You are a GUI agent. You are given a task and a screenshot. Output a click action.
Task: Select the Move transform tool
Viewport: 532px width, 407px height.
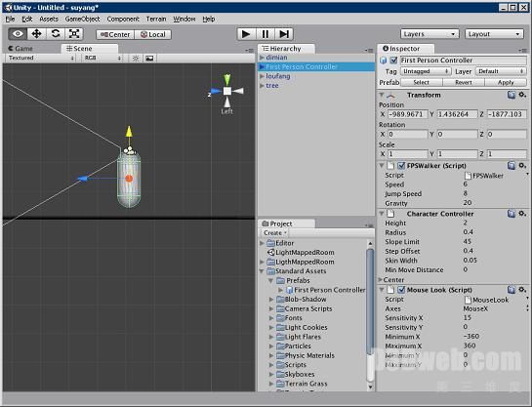[x=36, y=33]
